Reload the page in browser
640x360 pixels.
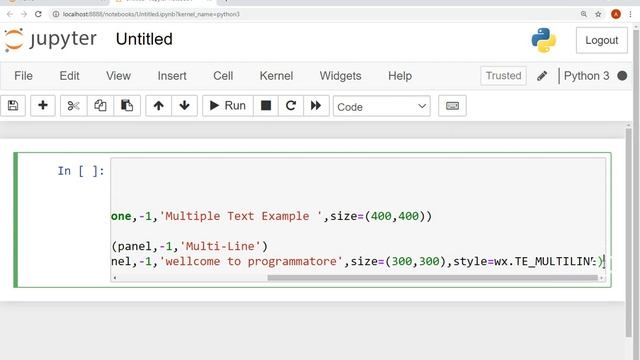pyautogui.click(x=38, y=14)
